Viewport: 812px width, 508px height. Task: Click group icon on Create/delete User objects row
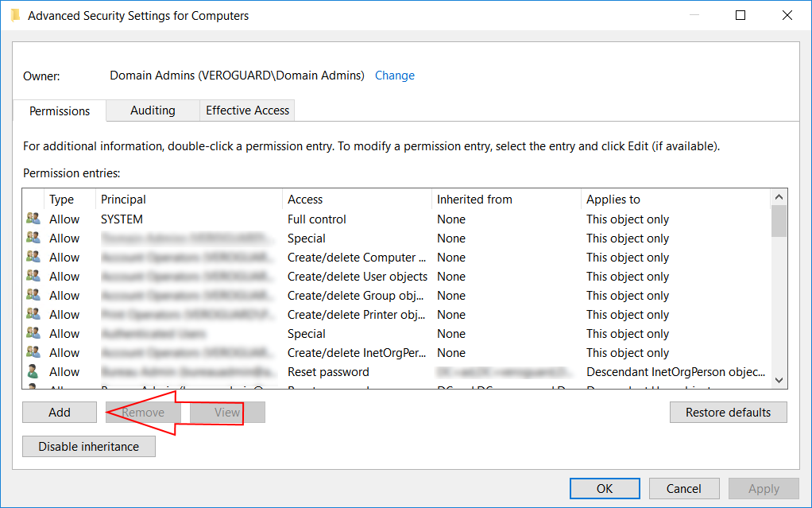click(x=33, y=277)
